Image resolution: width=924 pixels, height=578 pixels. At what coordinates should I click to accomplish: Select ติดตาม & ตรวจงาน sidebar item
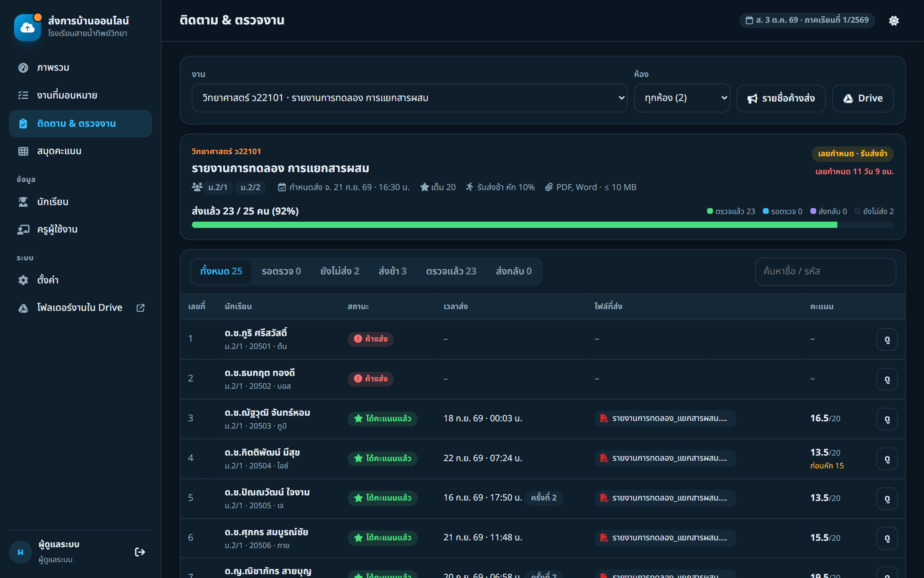pos(80,124)
